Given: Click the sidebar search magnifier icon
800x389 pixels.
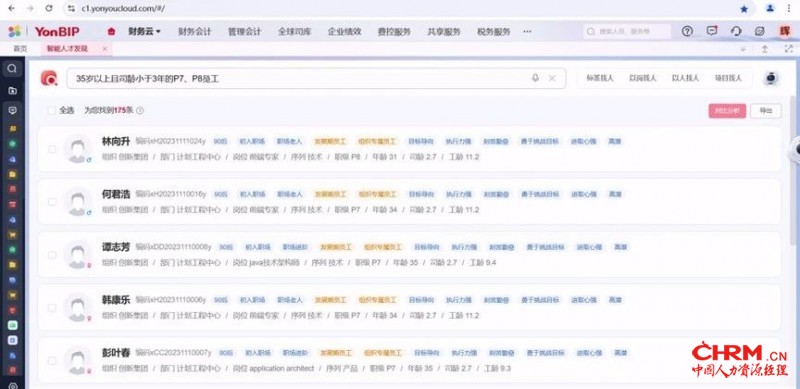Looking at the screenshot, I should [12, 68].
